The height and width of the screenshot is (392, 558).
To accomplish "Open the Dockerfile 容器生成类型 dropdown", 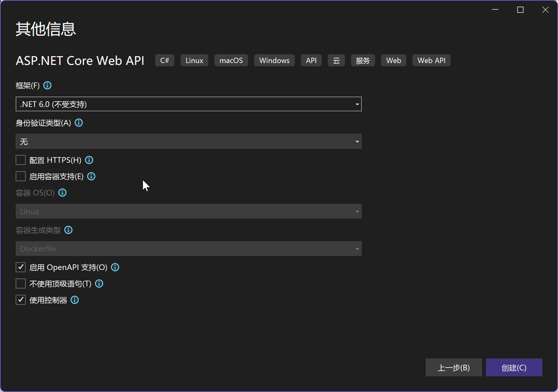I will coord(189,249).
